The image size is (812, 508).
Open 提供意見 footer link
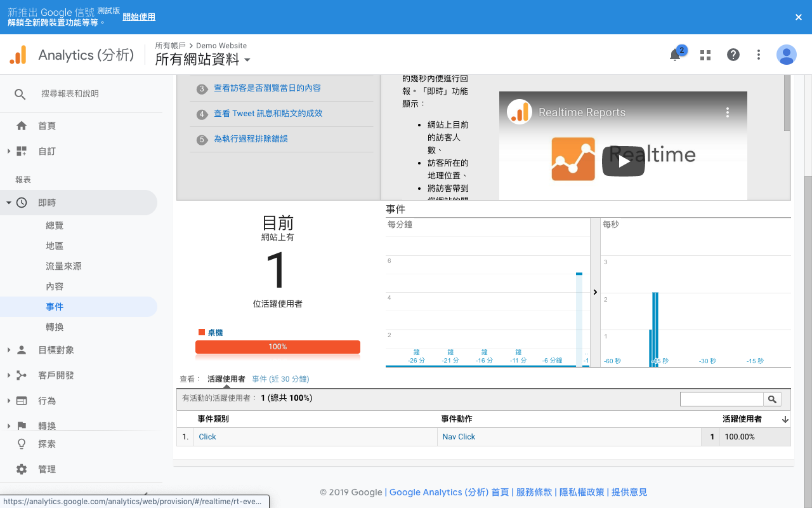point(629,492)
